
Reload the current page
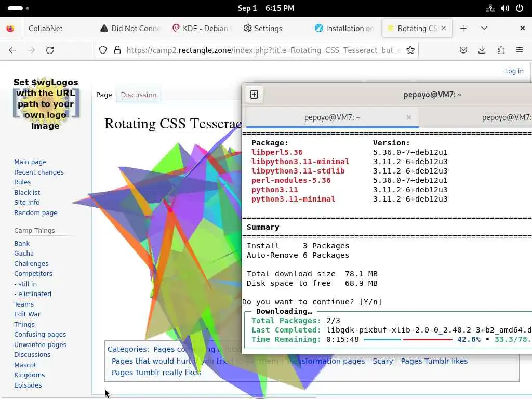pos(50,50)
